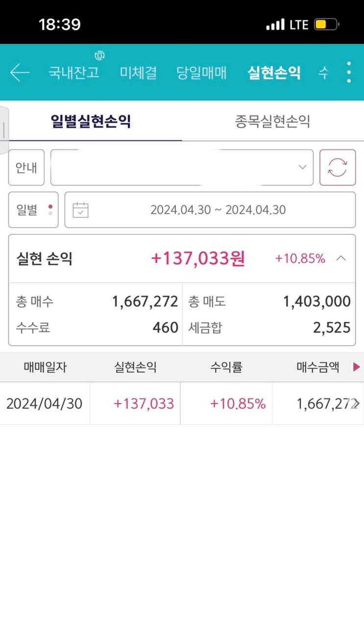Tap the 2024/04/30 trade date cell
Viewport: 364px width, 642px height.
pyautogui.click(x=45, y=404)
